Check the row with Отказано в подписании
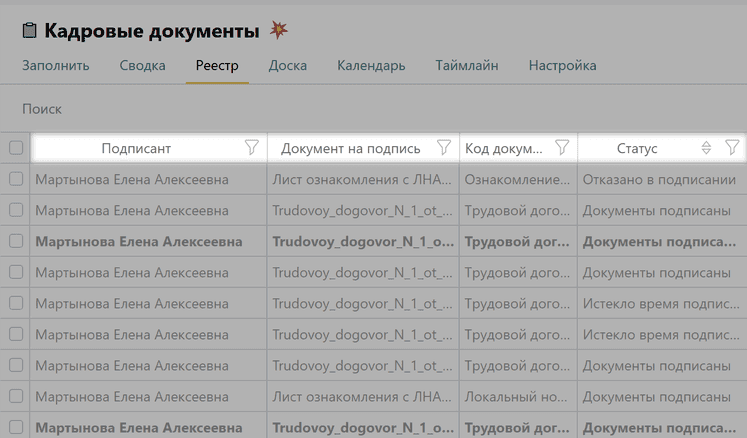 [15, 179]
